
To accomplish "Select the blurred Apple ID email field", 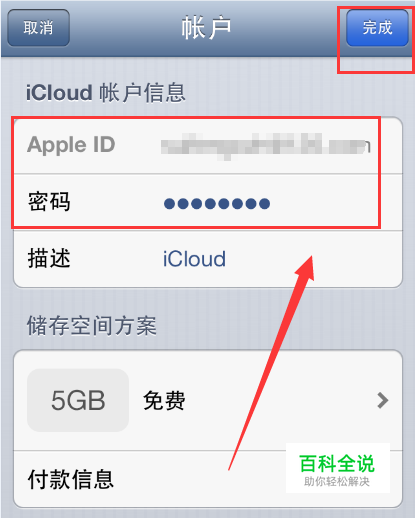I will (x=265, y=146).
